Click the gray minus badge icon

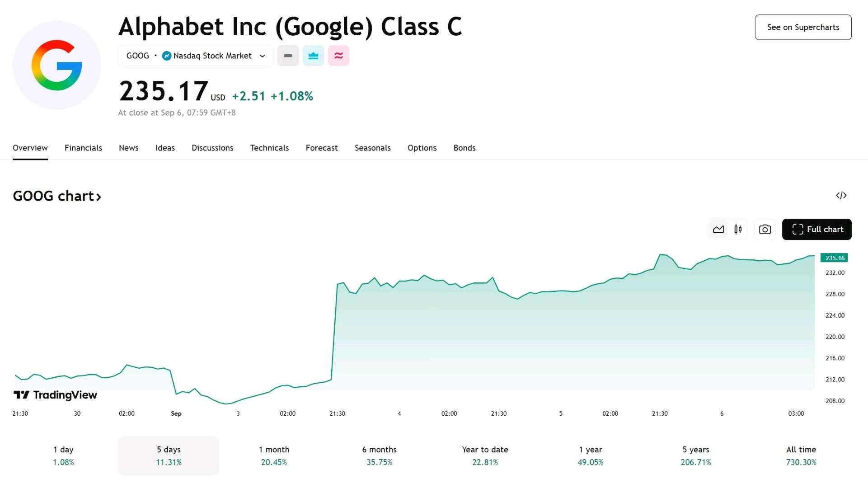[288, 56]
